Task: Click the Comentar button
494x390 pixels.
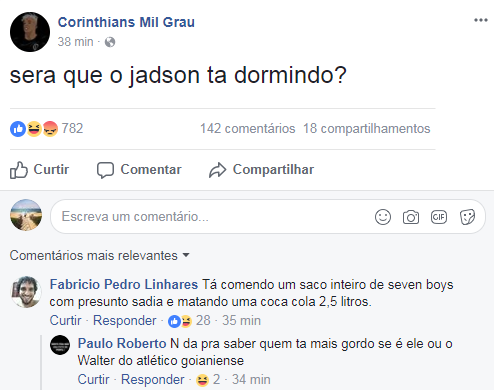Action: point(139,170)
